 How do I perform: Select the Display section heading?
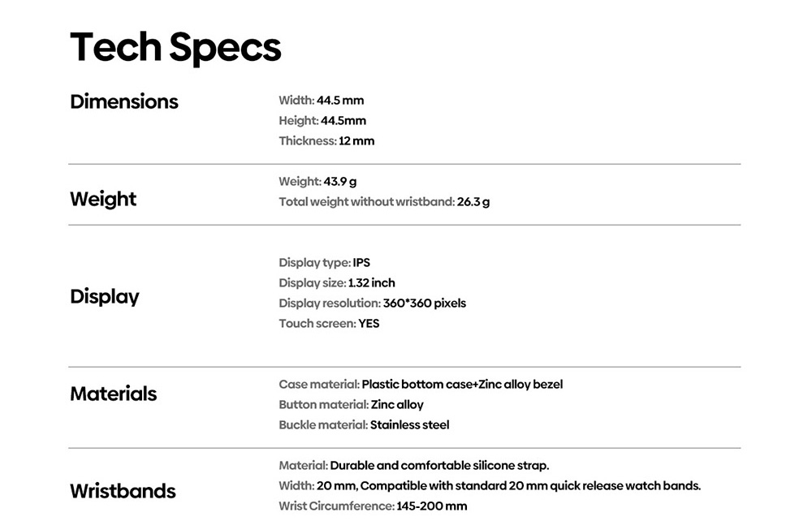click(105, 296)
